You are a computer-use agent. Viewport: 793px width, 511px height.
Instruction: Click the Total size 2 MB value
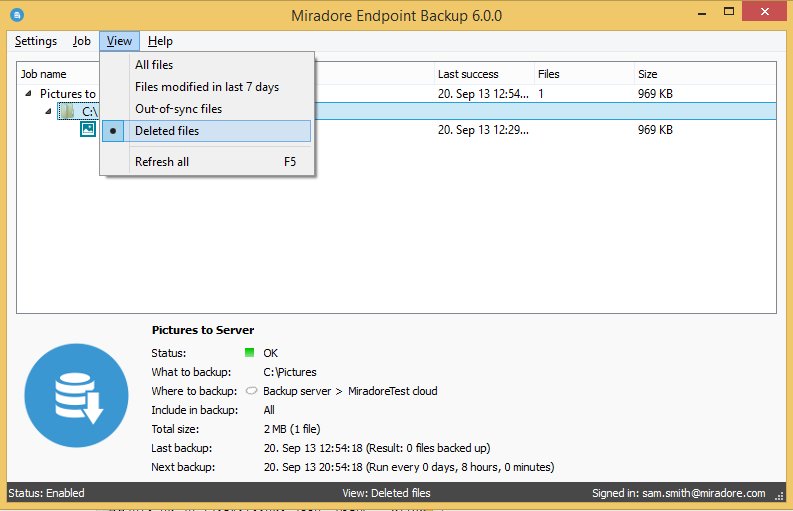[x=292, y=429]
